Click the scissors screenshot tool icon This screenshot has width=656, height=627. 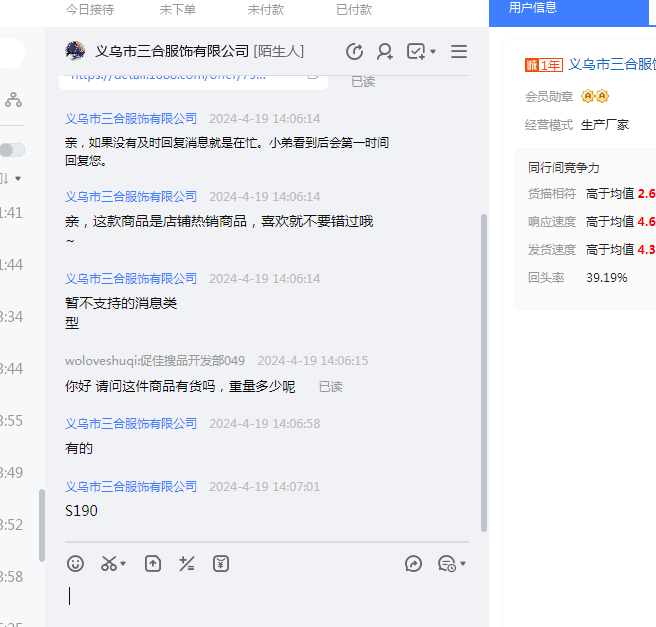108,564
